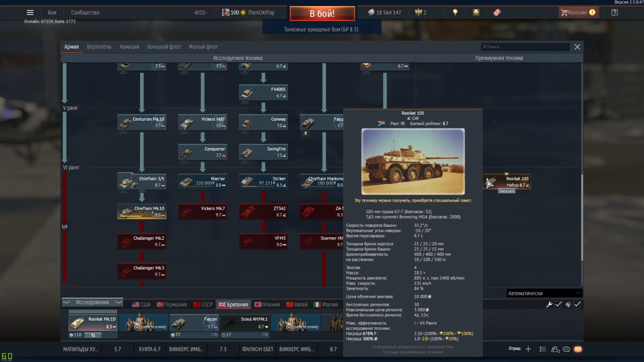Open the contacts friends icon
Screen dimensions: 644x362
(x=555, y=349)
